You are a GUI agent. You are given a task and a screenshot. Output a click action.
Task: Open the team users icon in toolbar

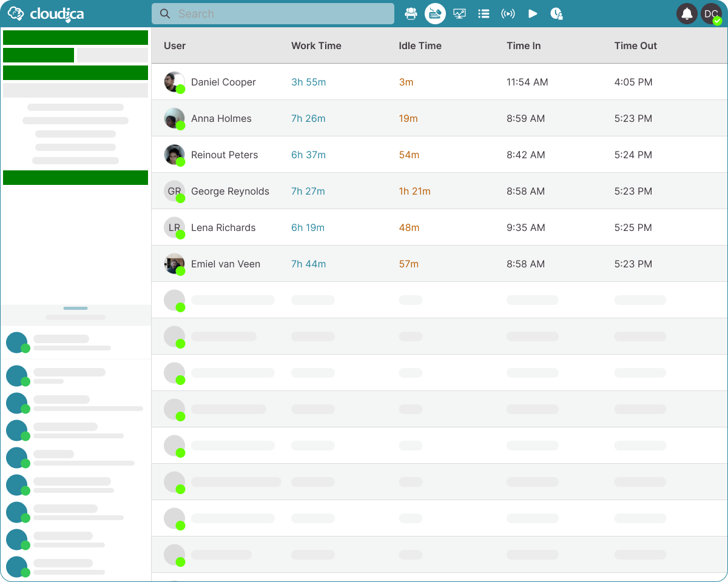click(411, 13)
